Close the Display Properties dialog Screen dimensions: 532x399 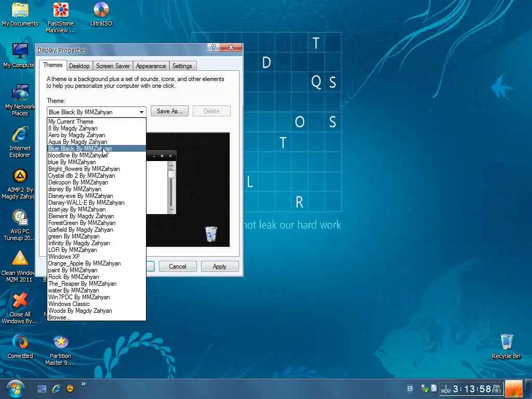[x=231, y=47]
